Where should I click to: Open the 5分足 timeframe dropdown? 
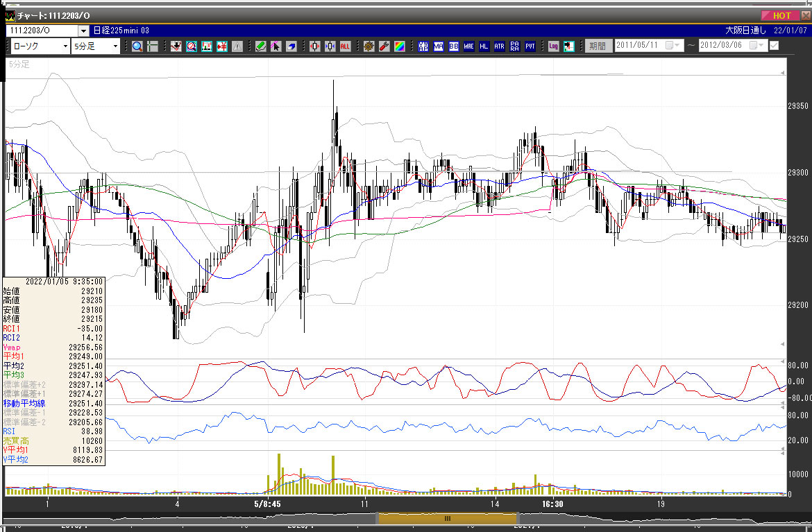point(115,46)
